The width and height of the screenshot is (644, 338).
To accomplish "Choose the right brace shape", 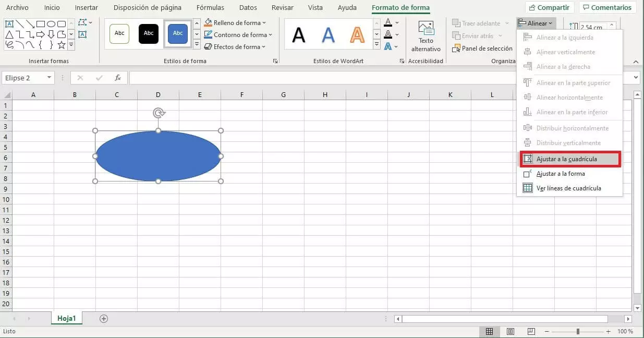I will tap(51, 45).
